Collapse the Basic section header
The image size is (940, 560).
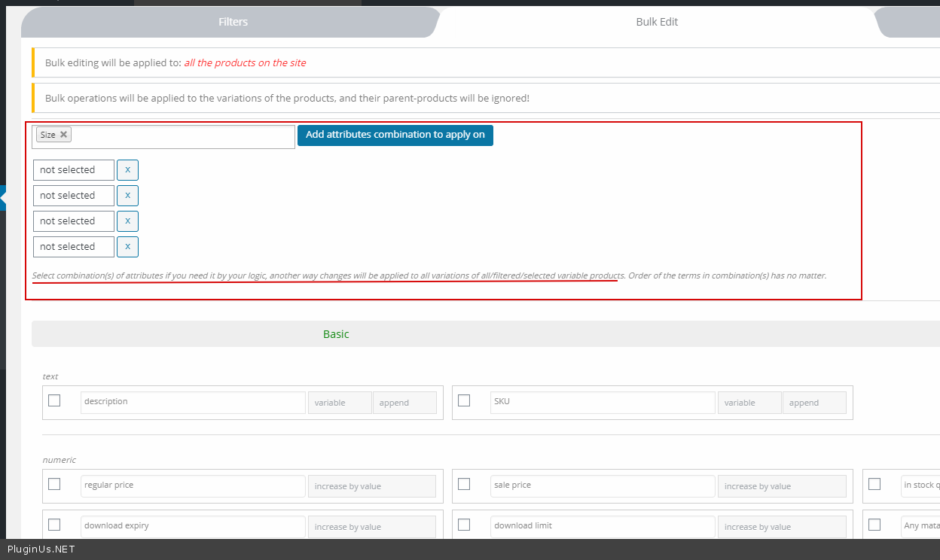pyautogui.click(x=336, y=334)
